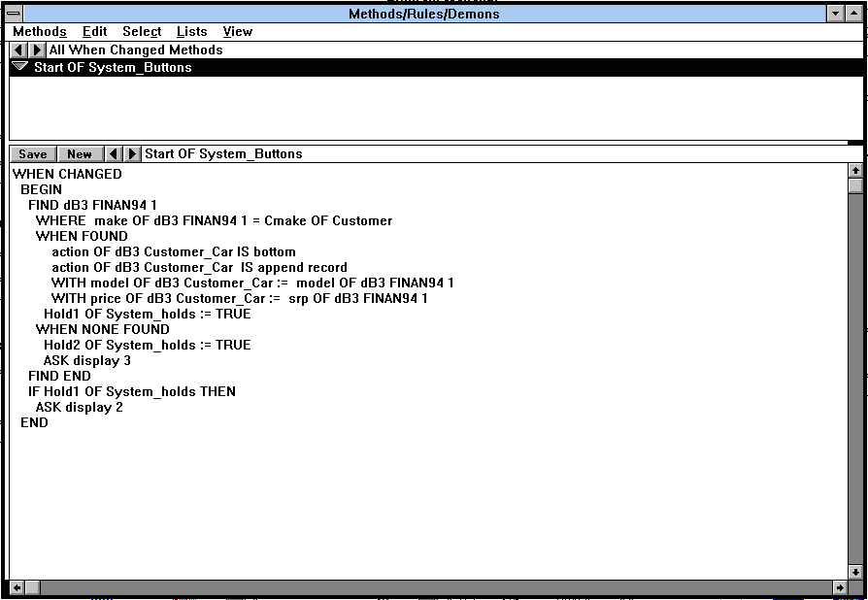Click the WITH model OF dB3 line
The image size is (868, 600).
(x=252, y=283)
